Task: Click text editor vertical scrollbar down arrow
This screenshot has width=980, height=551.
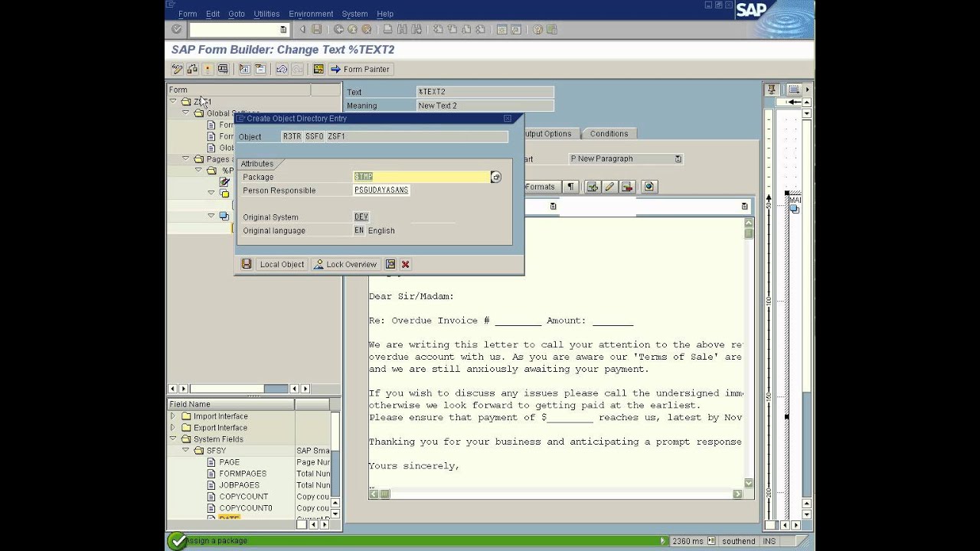Action: coord(749,484)
